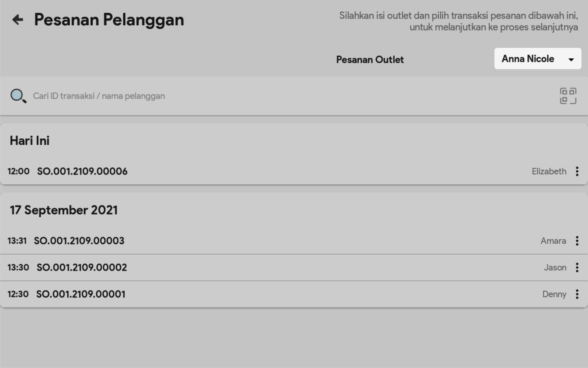The height and width of the screenshot is (368, 588).
Task: Click customer name Jason
Action: coord(555,268)
